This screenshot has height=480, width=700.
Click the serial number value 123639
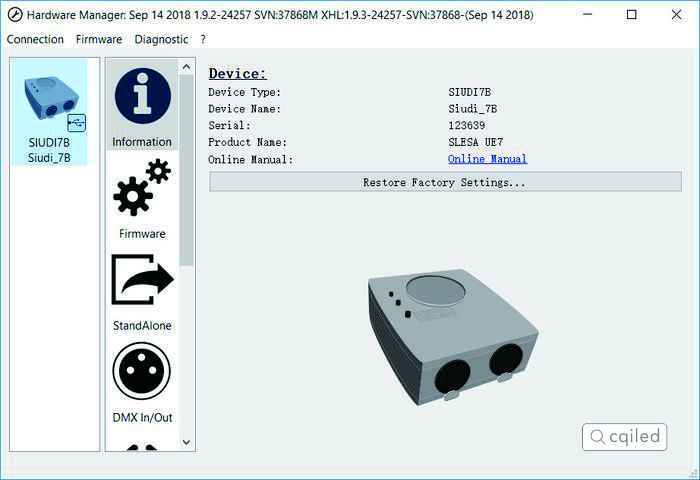tap(467, 125)
